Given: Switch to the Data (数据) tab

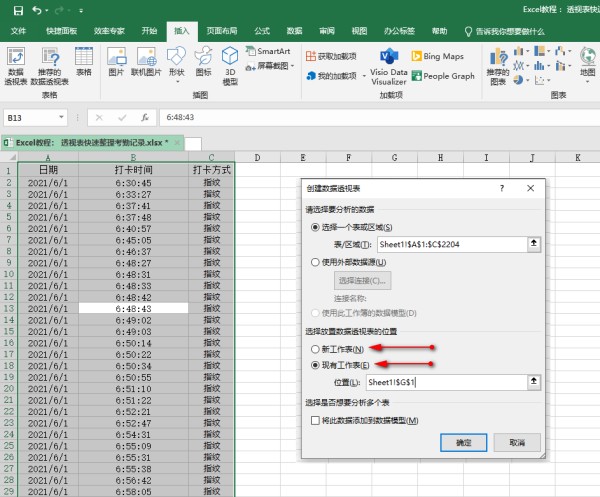Looking at the screenshot, I should 294,31.
